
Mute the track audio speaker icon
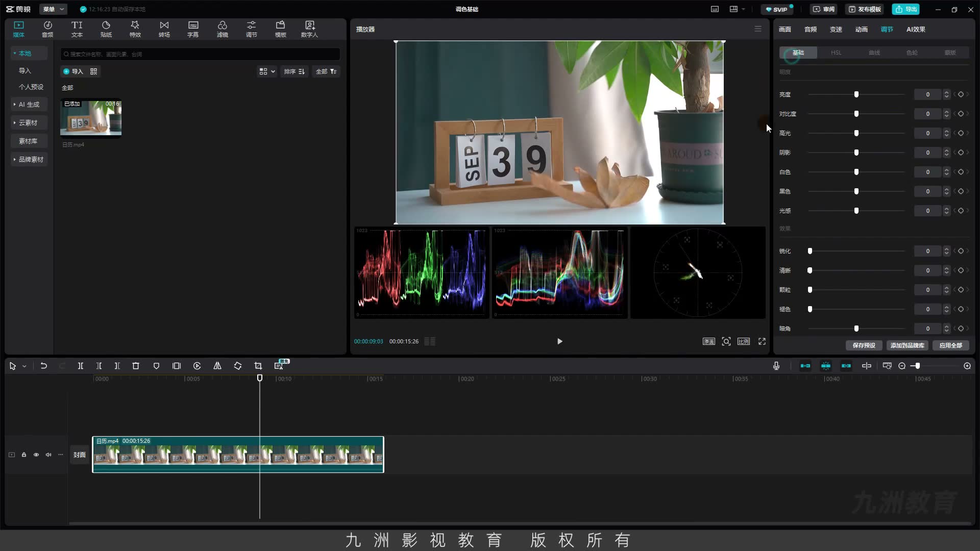pyautogui.click(x=48, y=455)
